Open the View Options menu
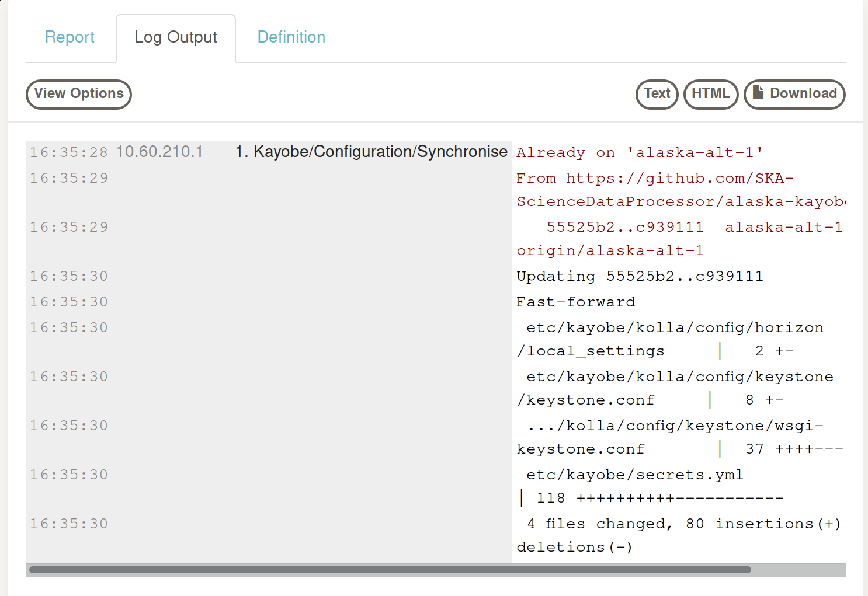868x596 pixels. click(79, 94)
